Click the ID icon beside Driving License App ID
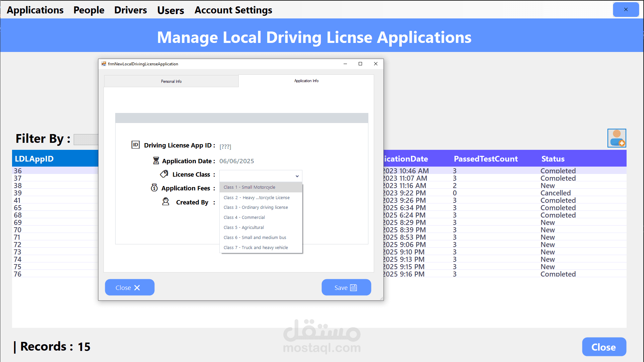The width and height of the screenshot is (644, 362). pos(135,145)
